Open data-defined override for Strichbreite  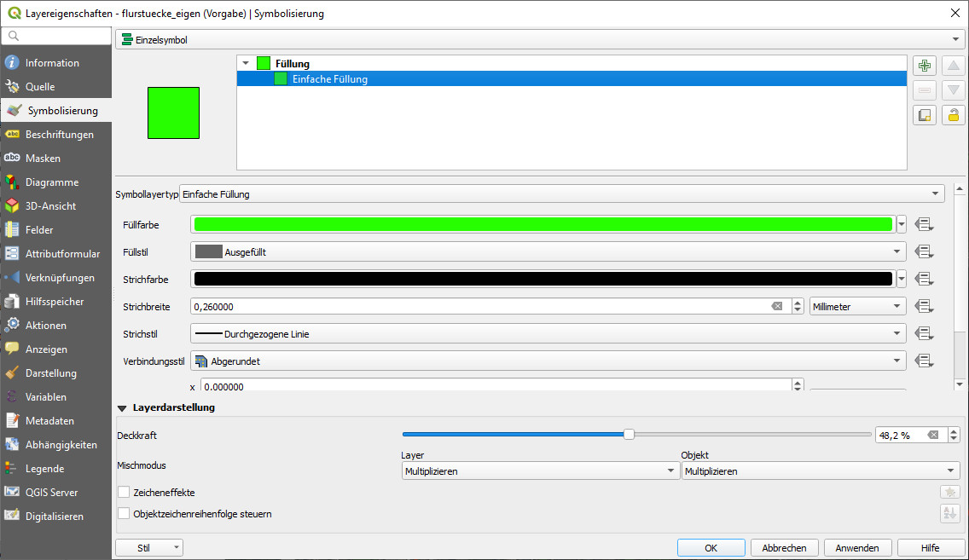[925, 306]
